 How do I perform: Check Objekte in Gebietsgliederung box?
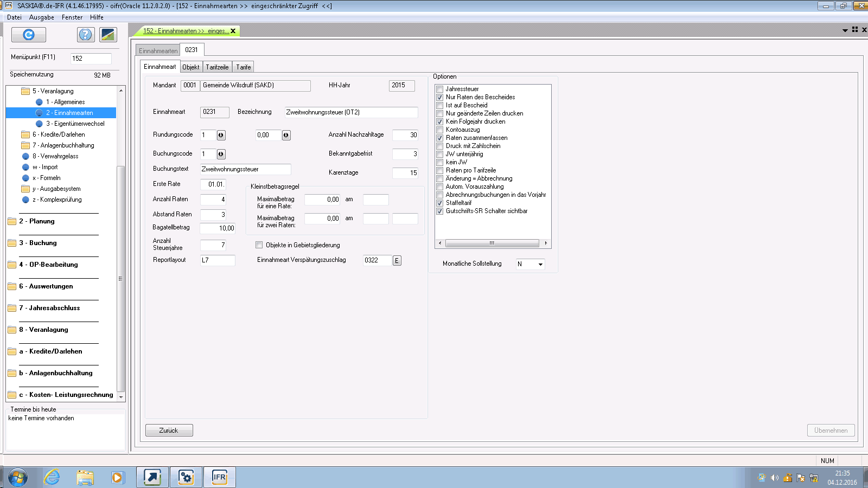pos(259,245)
